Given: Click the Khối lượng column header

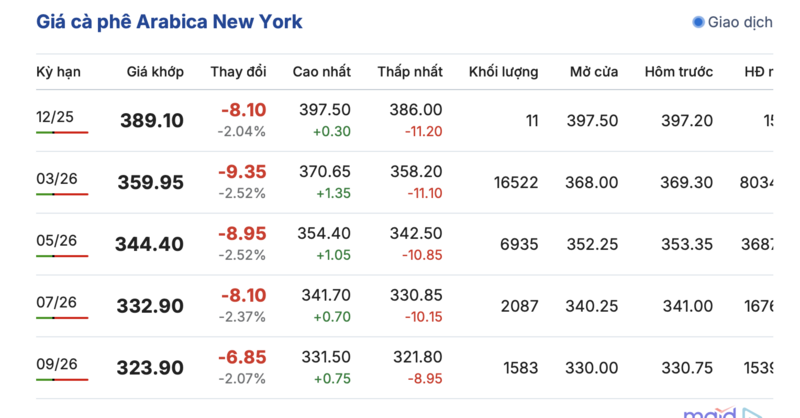Looking at the screenshot, I should 503,72.
